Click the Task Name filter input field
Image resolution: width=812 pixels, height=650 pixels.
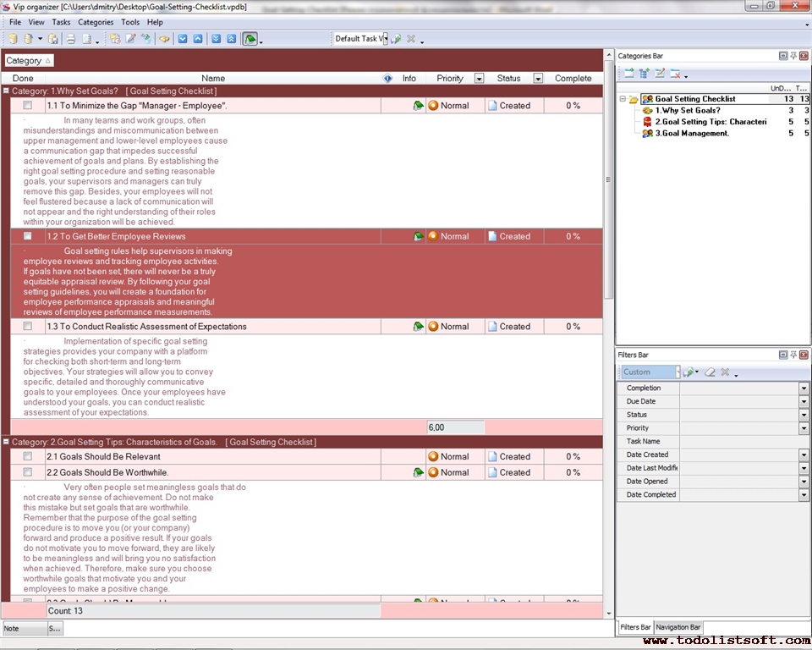738,442
